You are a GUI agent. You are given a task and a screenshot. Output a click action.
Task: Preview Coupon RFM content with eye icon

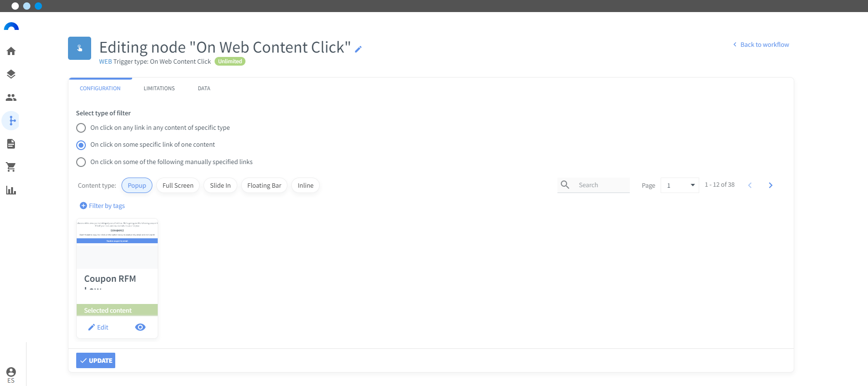coord(140,327)
